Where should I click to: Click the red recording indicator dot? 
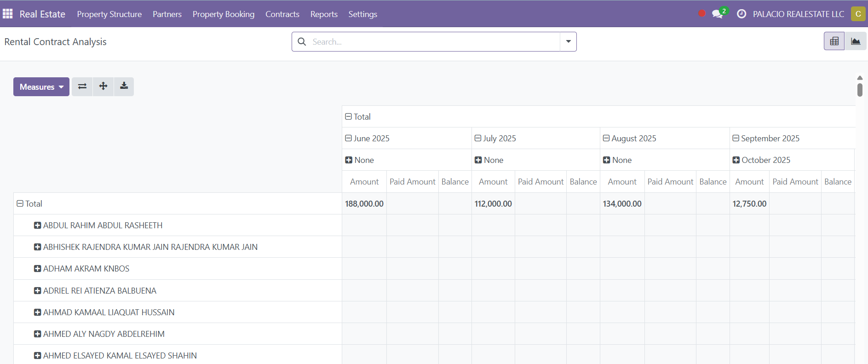click(702, 13)
